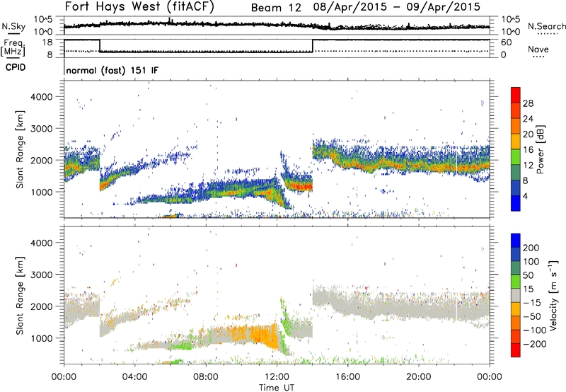The height and width of the screenshot is (392, 566).
Task: Click the 'Slant Range [km]' label of the velocity panel
Action: (x=20, y=296)
